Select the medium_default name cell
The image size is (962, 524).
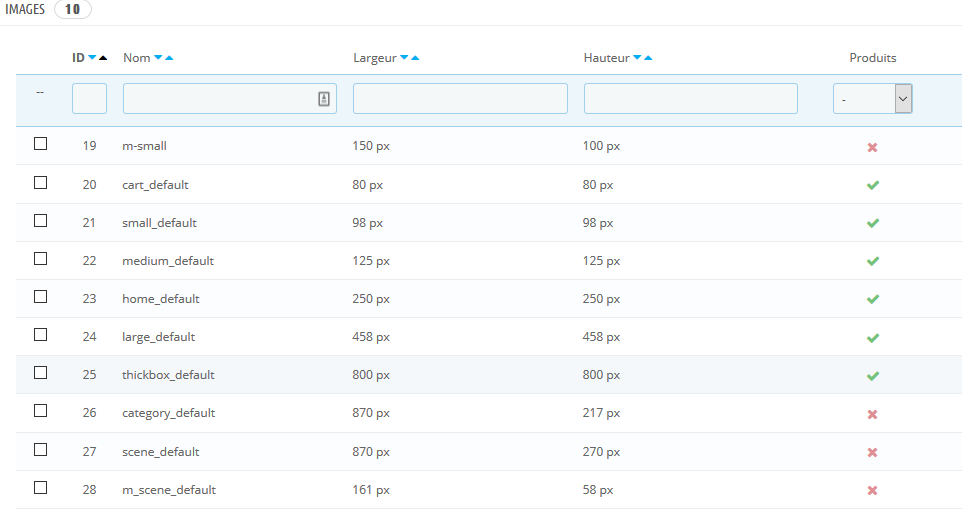[168, 261]
